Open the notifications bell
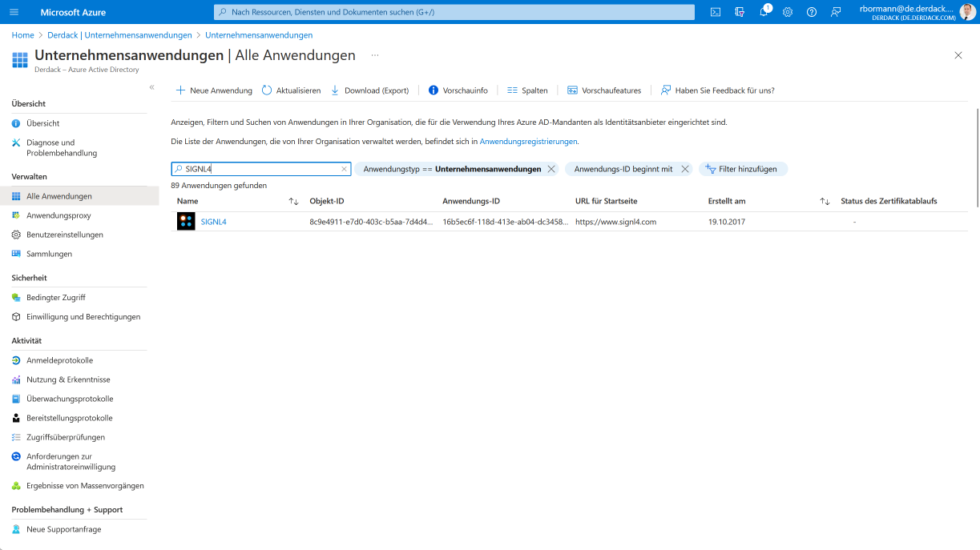The width and height of the screenshot is (980, 550). point(764,12)
